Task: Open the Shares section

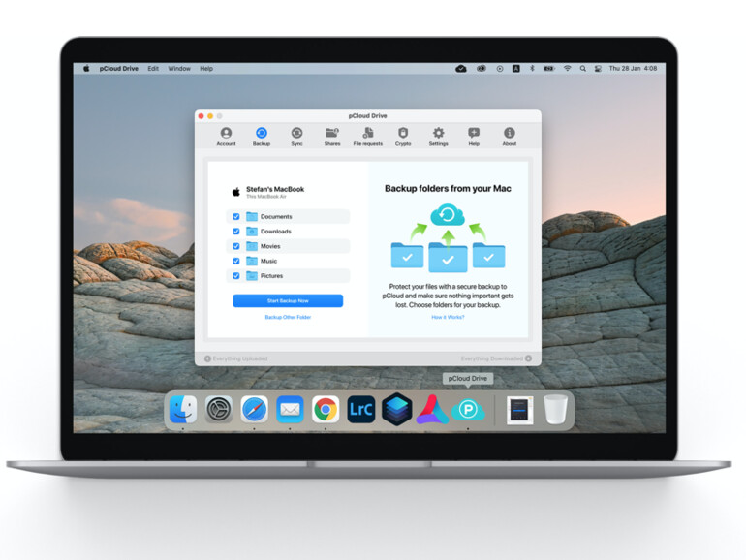Action: pyautogui.click(x=332, y=136)
